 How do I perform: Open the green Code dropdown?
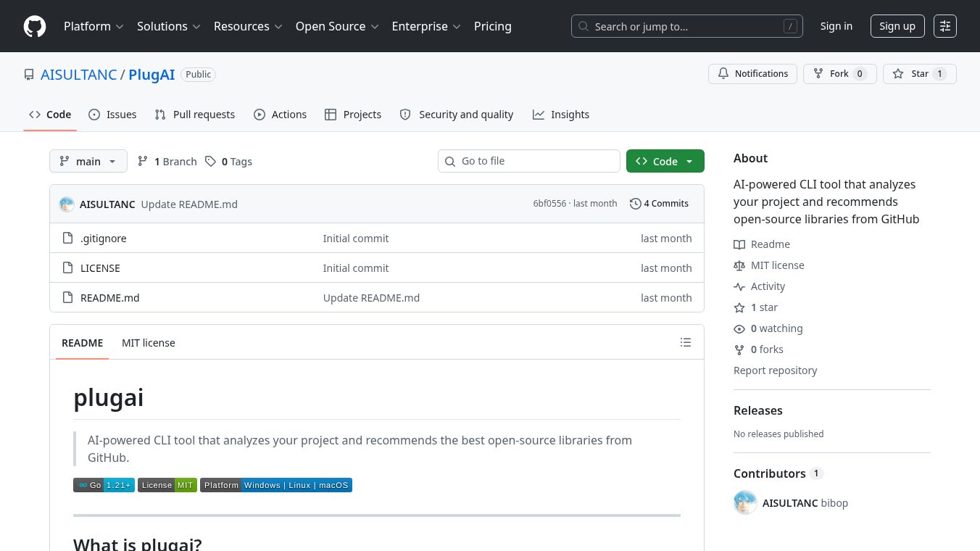pyautogui.click(x=665, y=161)
